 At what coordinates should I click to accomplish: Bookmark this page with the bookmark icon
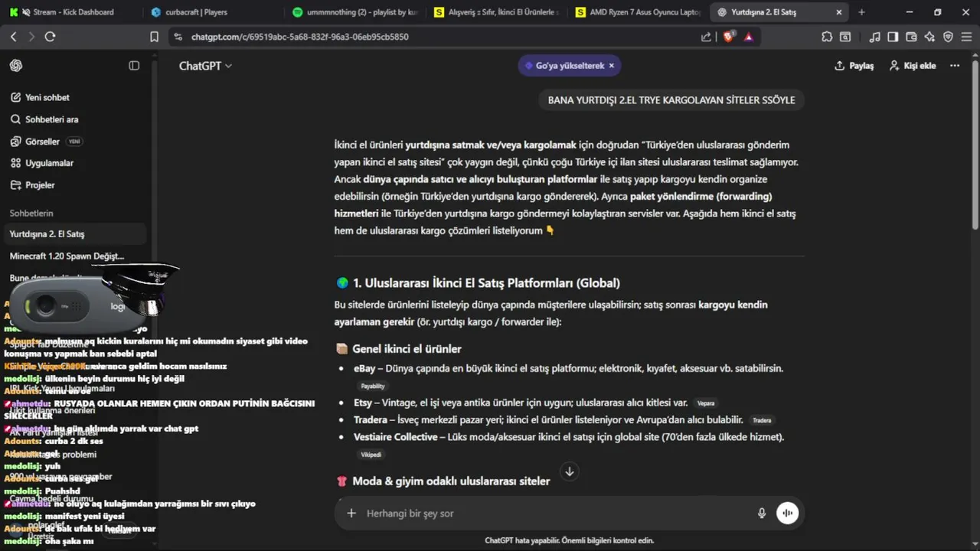click(154, 37)
